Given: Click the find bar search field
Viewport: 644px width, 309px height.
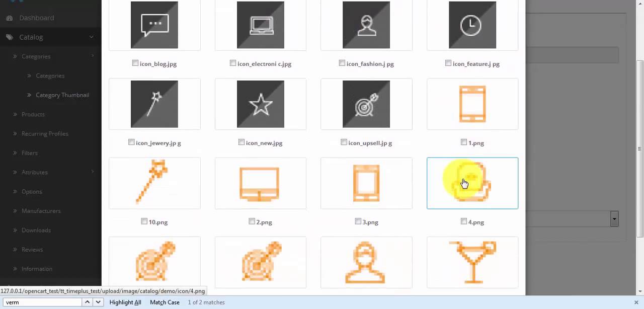Looking at the screenshot, I should pos(42,302).
